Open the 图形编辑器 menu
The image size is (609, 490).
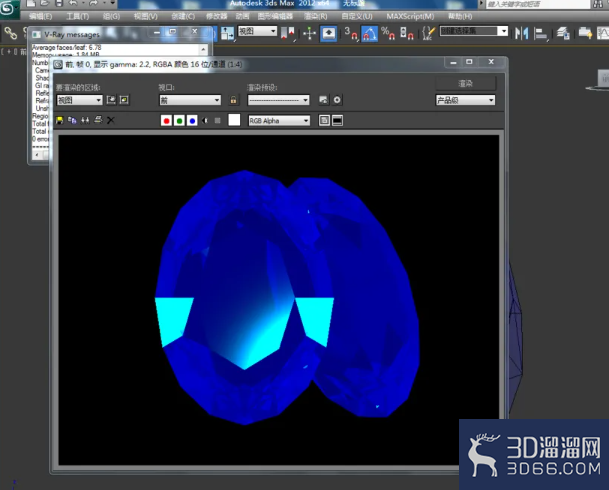coord(275,16)
